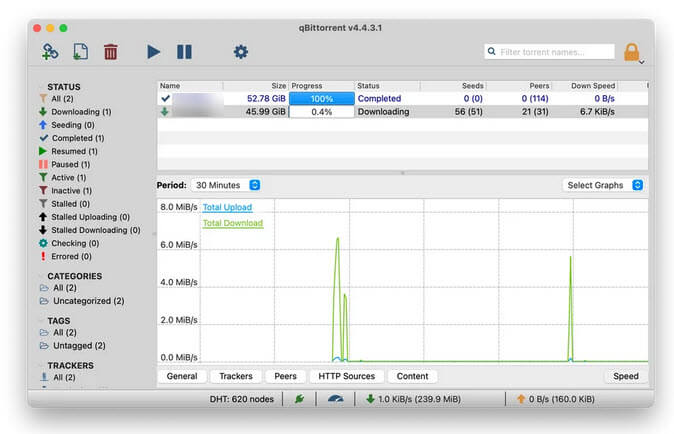Filter by Errored (0) status

click(x=65, y=256)
